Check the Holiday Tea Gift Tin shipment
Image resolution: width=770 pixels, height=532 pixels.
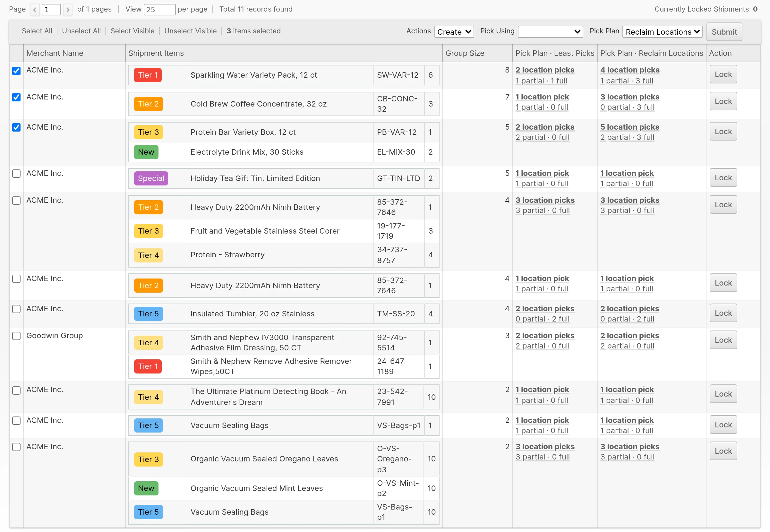pos(16,174)
